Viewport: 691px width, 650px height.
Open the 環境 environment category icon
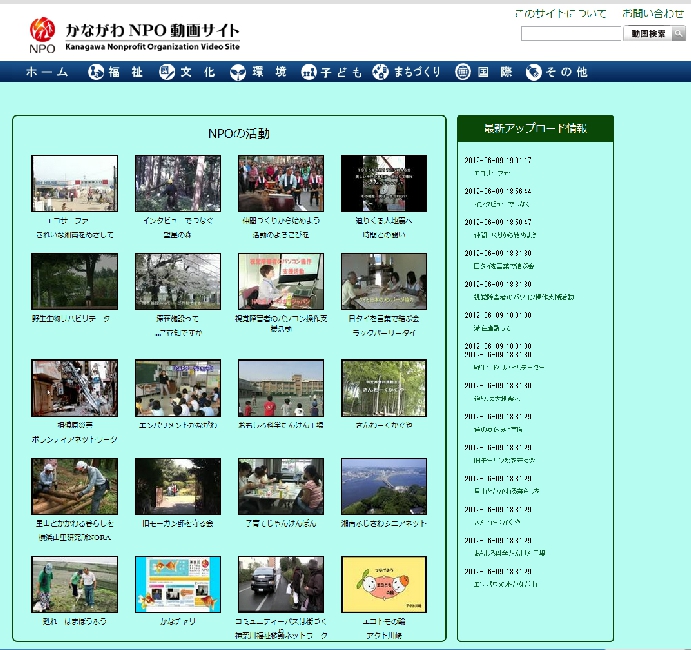pos(238,72)
